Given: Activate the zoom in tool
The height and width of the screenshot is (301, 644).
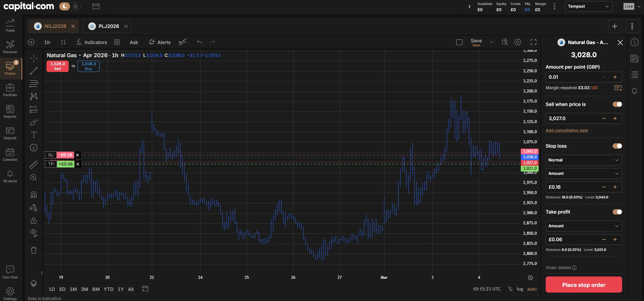Looking at the screenshot, I should pos(34,177).
